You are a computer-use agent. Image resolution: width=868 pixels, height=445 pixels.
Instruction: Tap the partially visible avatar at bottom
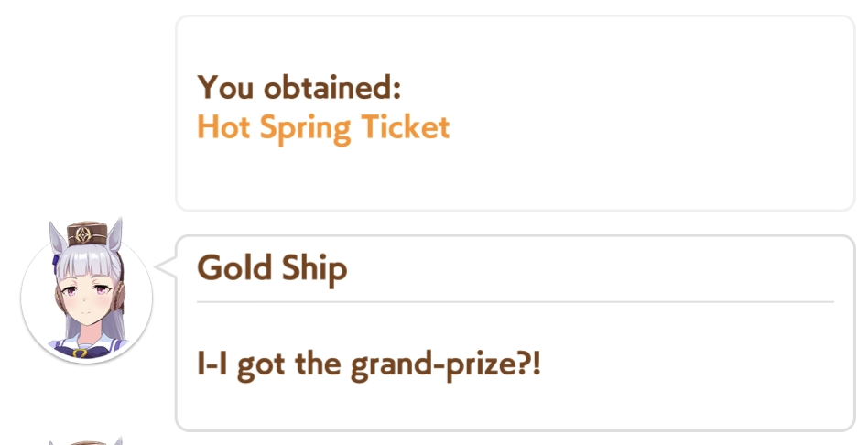(86, 440)
